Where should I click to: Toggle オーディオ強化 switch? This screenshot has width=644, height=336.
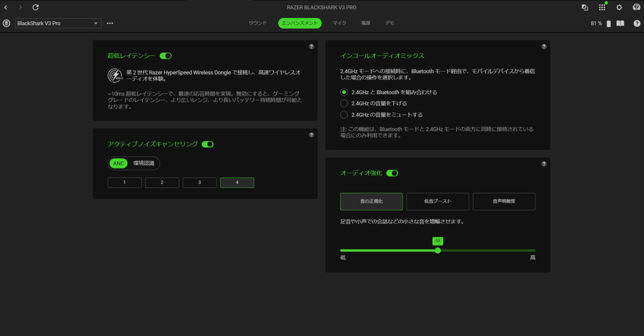coord(392,173)
